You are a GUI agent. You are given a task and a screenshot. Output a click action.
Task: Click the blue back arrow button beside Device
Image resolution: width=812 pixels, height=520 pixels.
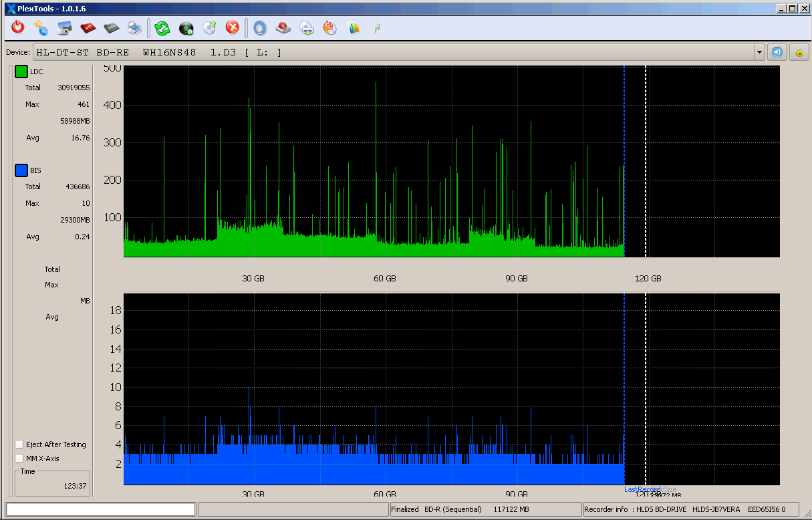(777, 52)
